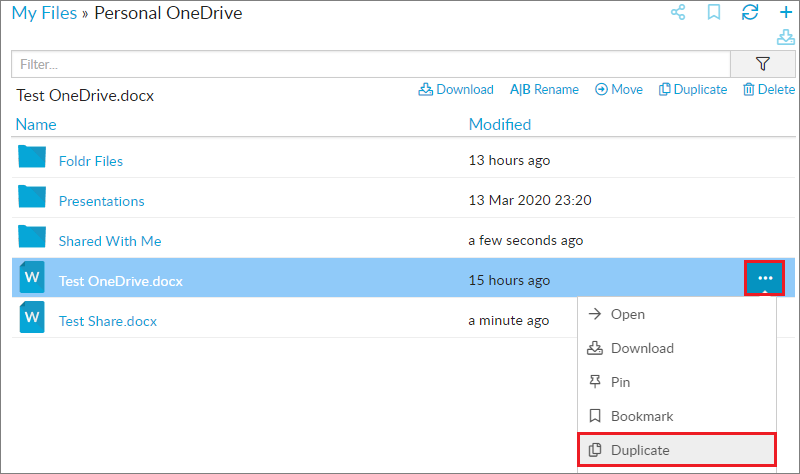Choose Download from the context menu
The height and width of the screenshot is (474, 800).
[677, 348]
